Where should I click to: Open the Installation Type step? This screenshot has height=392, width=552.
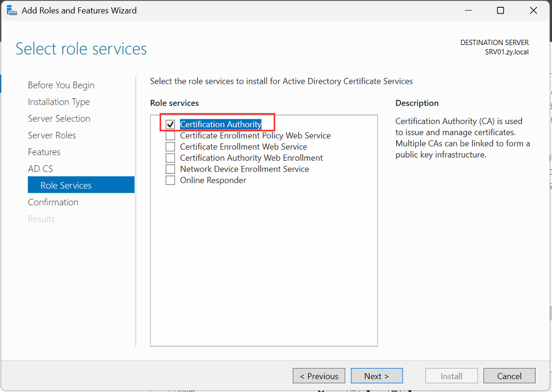(59, 102)
